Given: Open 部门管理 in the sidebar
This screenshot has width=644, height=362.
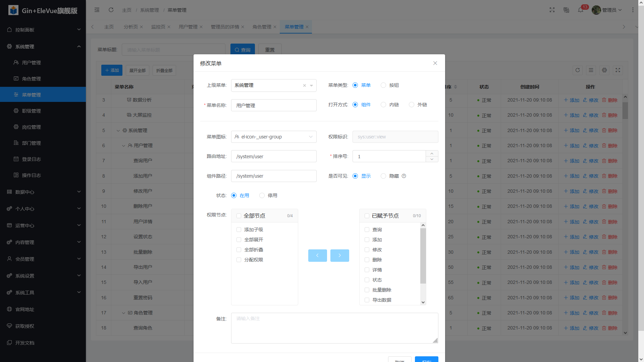Looking at the screenshot, I should coord(31,143).
